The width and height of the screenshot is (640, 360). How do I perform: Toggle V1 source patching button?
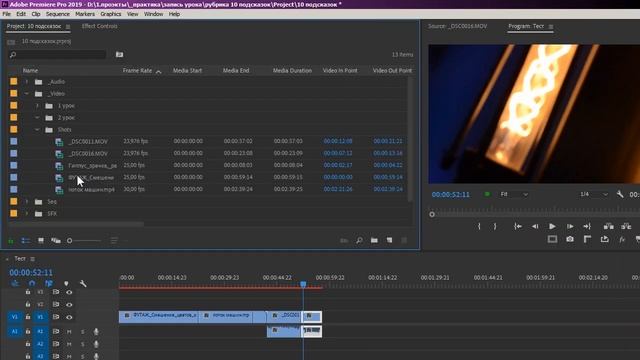pyautogui.click(x=14, y=317)
